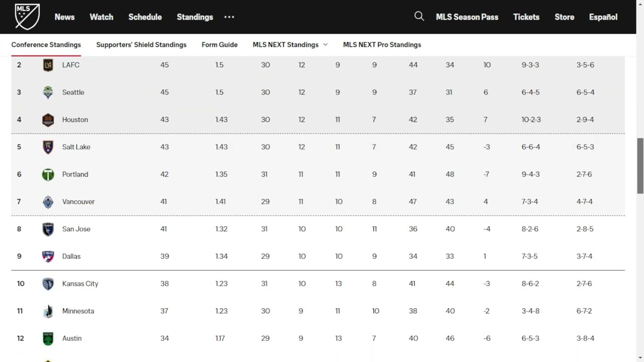
Task: Click the Seattle Sounders crest
Action: click(x=48, y=93)
